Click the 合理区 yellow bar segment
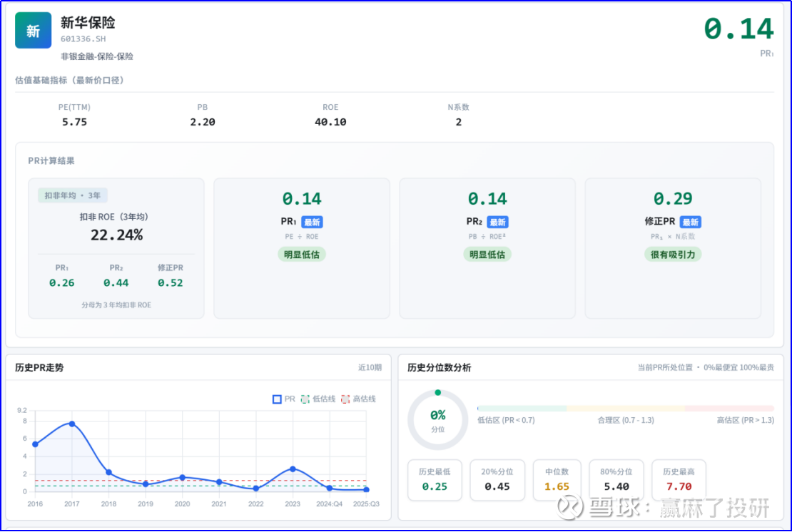 click(626, 409)
